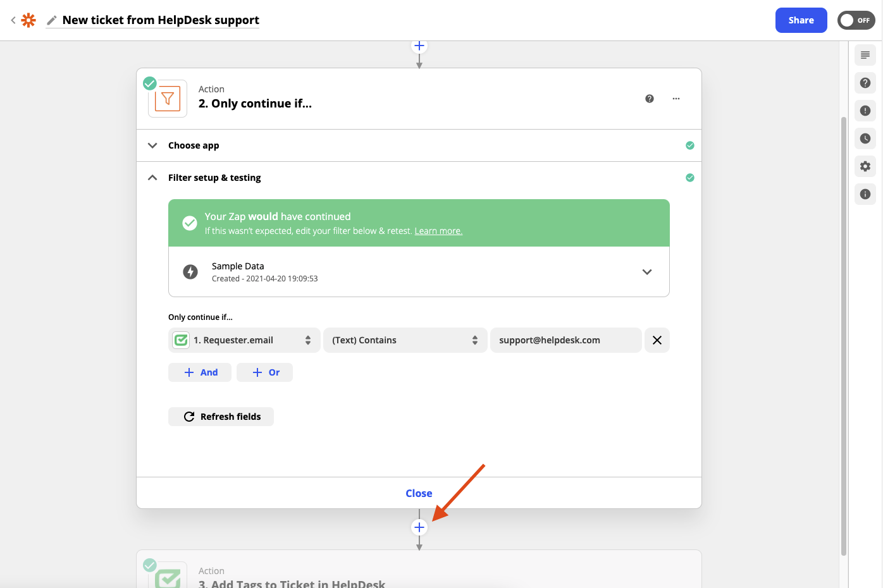
Task: Click Refresh fields
Action: pyautogui.click(x=221, y=417)
